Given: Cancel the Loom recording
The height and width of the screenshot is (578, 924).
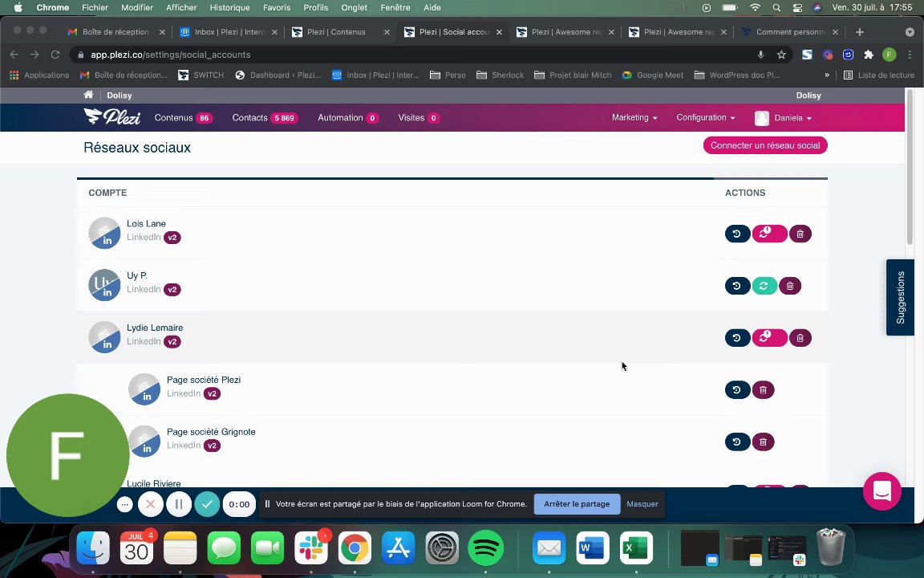Looking at the screenshot, I should (150, 504).
